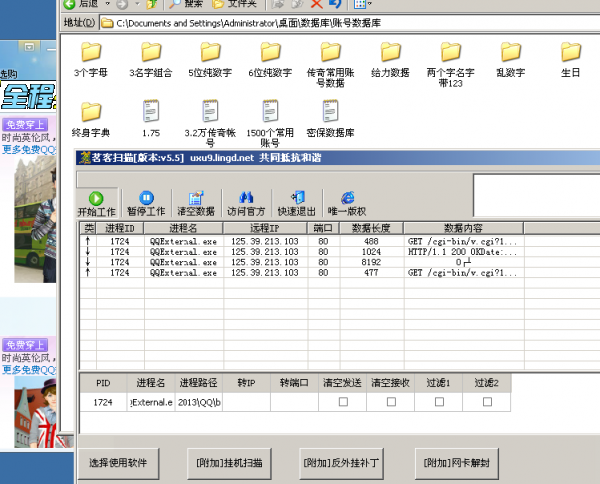Click the 转端口 cell for PID 1724

294,402
